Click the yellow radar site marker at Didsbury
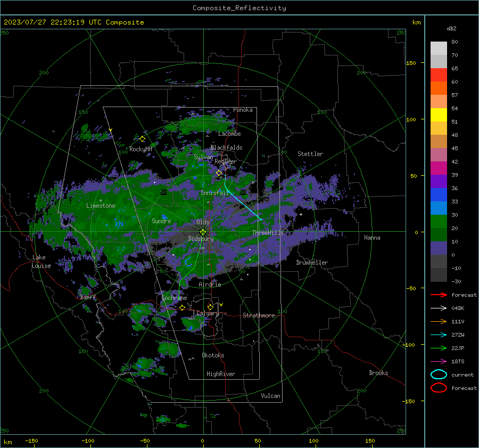The image size is (479, 448). 203,232
